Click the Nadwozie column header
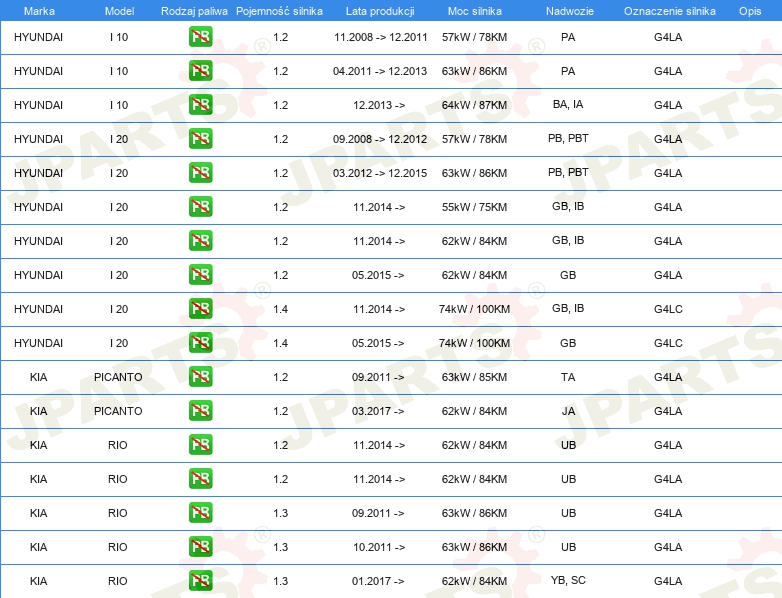782x598 pixels. click(x=570, y=11)
